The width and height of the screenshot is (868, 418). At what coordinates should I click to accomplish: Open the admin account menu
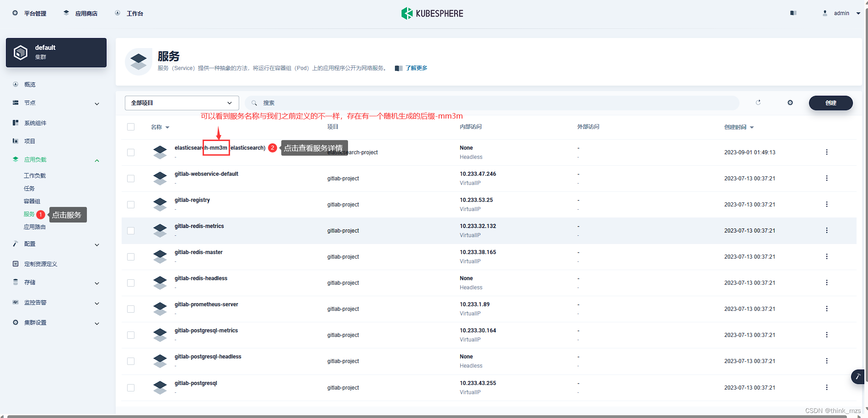coord(841,13)
